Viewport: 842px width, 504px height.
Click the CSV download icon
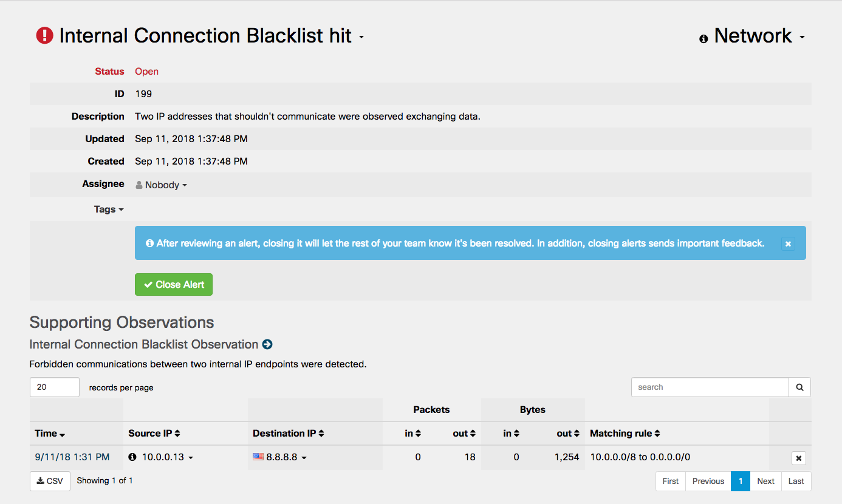[40, 481]
